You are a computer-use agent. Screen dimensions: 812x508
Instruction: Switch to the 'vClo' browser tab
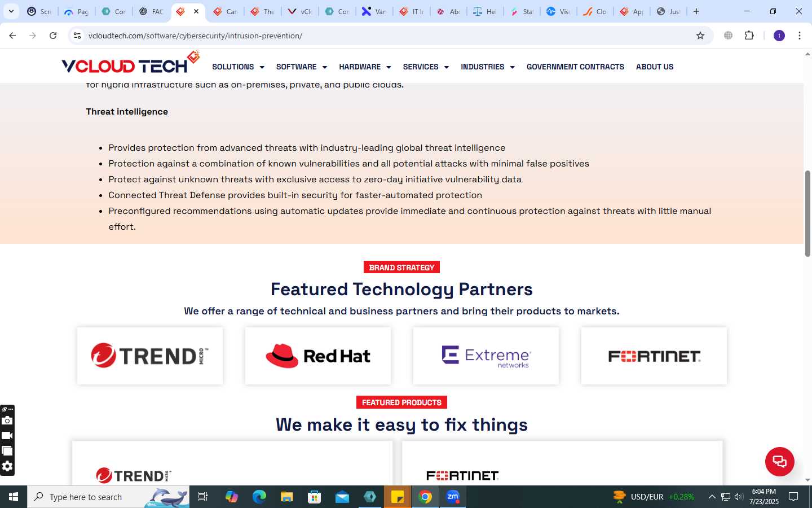299,11
